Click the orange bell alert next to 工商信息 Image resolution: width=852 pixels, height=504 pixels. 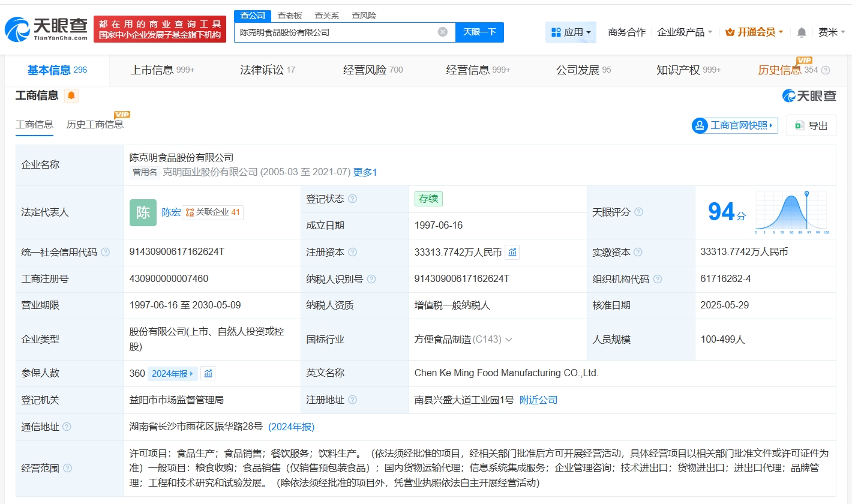[x=71, y=95]
